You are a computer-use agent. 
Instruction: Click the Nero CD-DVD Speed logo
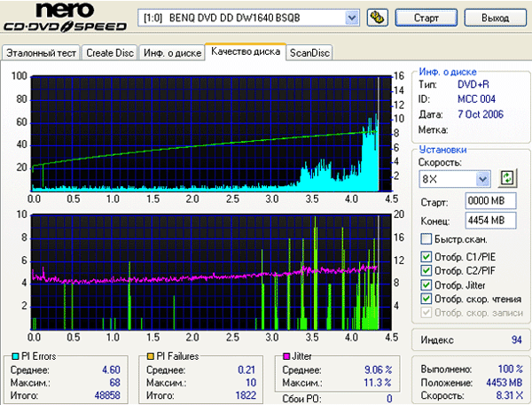pos(66,19)
